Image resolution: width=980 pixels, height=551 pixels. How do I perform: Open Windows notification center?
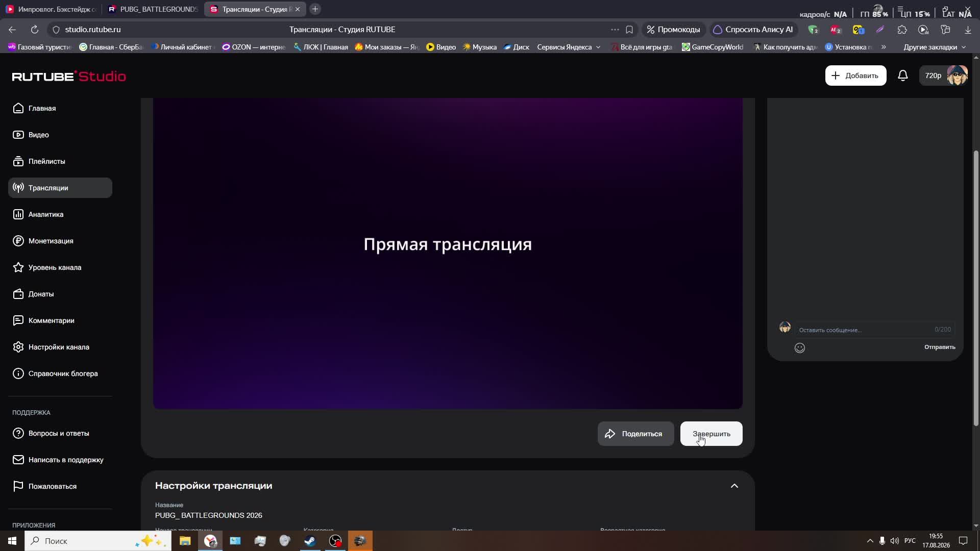pos(963,541)
